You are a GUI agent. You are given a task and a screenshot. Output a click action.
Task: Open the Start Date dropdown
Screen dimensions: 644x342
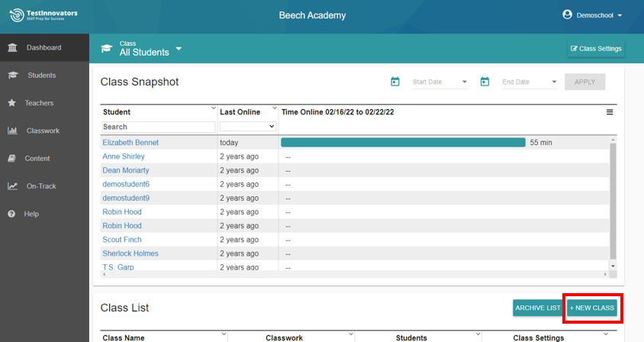(465, 82)
